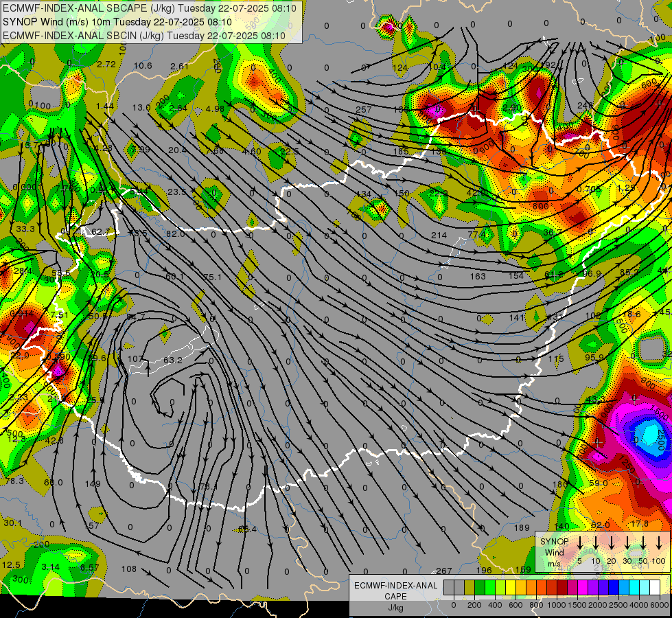672x618 pixels.
Task: Click the 163 map value
Action: tap(478, 277)
